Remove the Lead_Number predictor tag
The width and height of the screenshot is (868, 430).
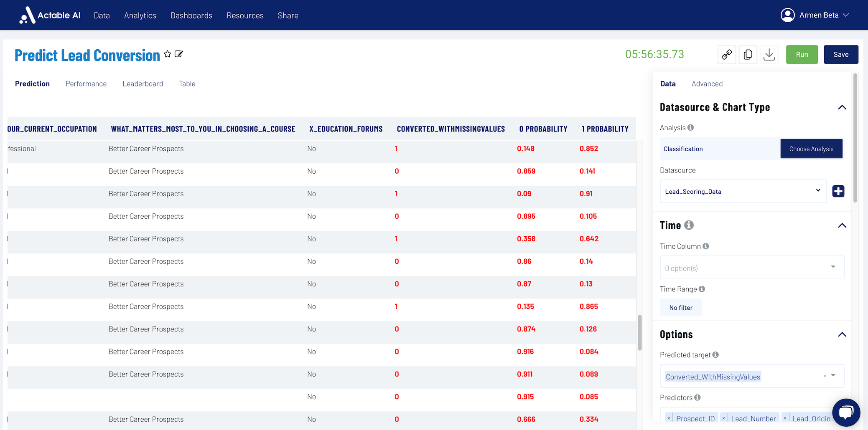[x=724, y=418]
